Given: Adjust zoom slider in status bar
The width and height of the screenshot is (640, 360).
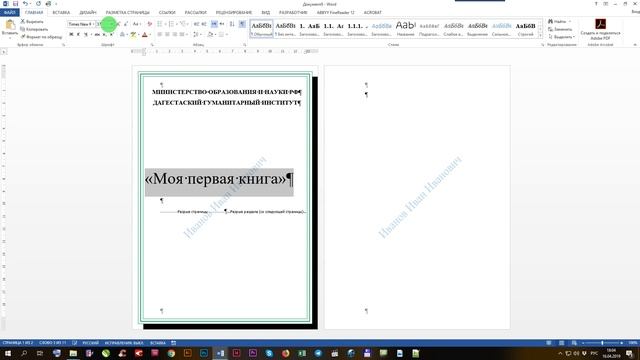Looking at the screenshot, I should point(602,343).
